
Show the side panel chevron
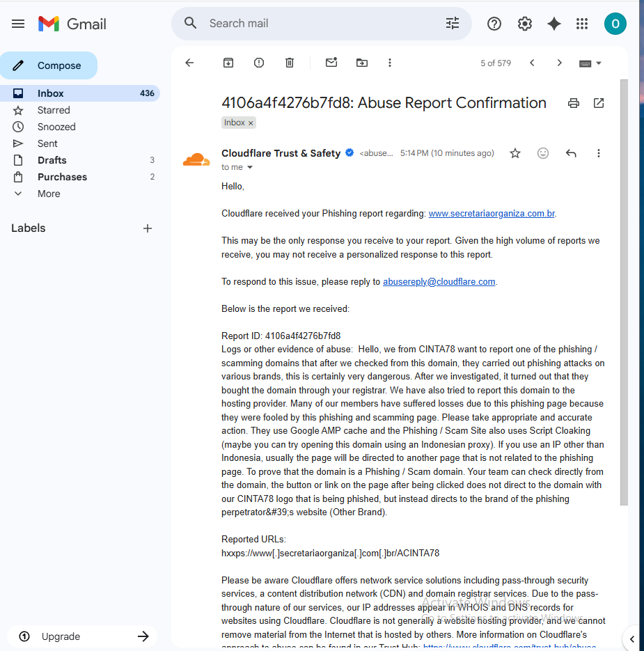pos(632,639)
